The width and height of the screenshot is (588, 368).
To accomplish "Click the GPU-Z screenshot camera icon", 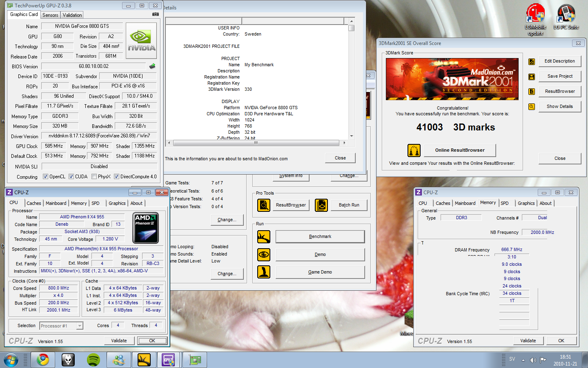I will [x=156, y=14].
